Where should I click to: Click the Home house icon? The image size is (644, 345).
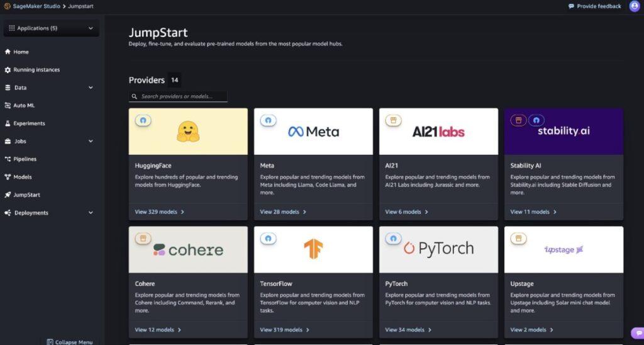pos(8,52)
